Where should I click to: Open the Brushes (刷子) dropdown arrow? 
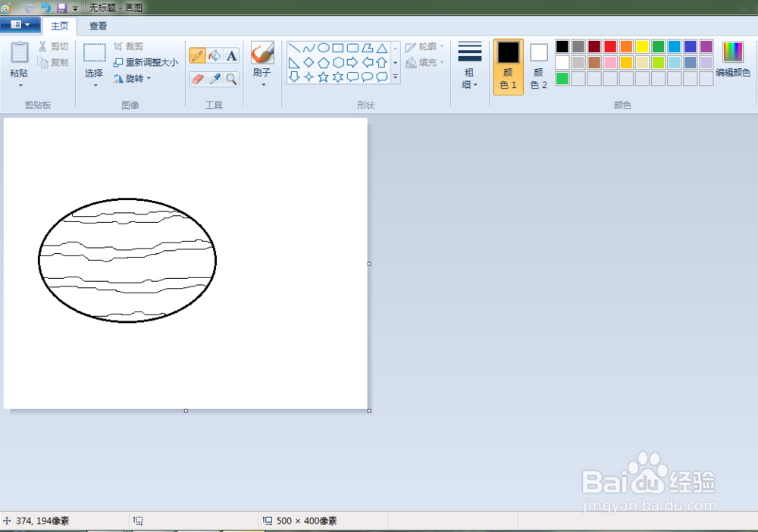(264, 85)
